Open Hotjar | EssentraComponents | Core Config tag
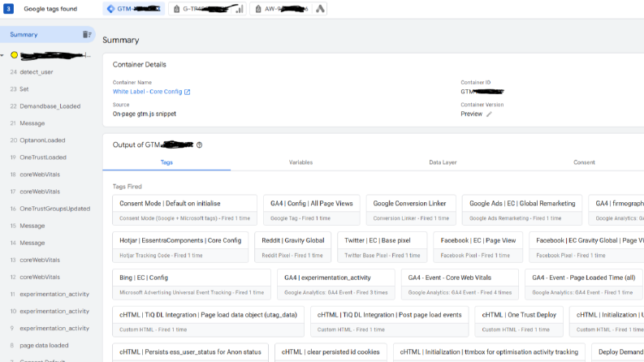This screenshot has width=644, height=362. (x=180, y=247)
